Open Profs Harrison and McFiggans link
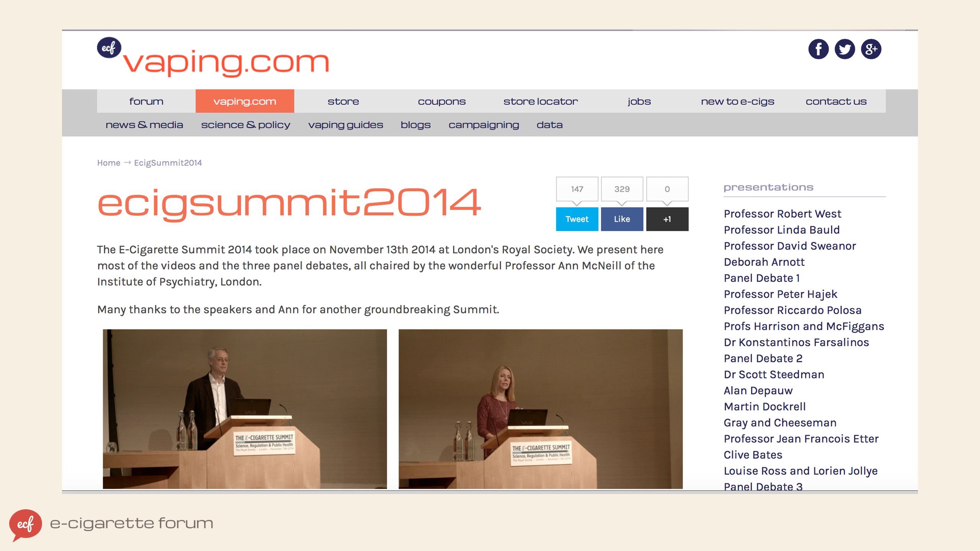 (804, 326)
